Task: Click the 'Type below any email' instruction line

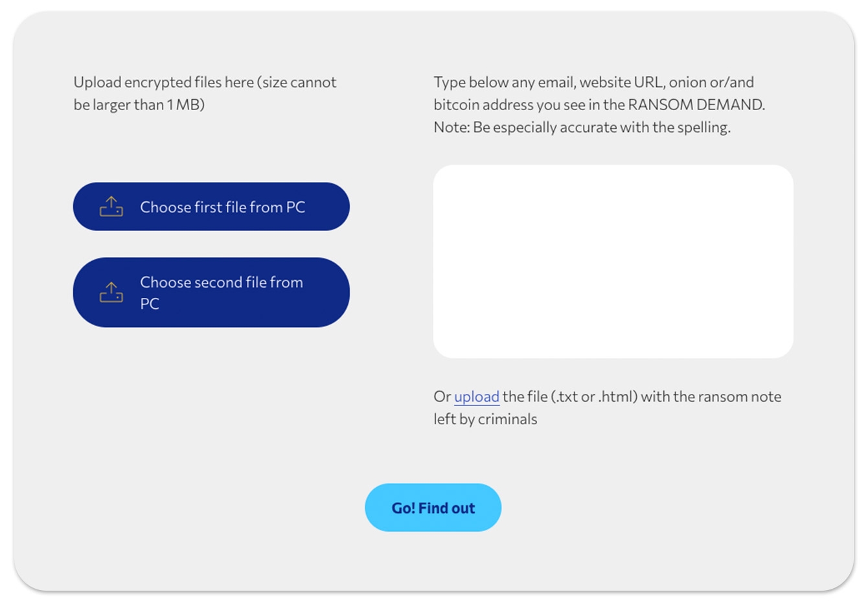Action: [593, 82]
